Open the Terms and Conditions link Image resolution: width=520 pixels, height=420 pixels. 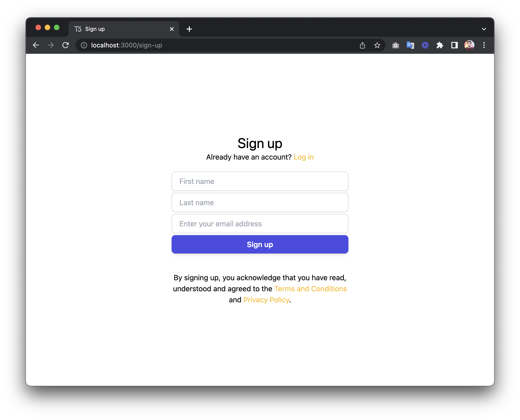click(x=310, y=288)
